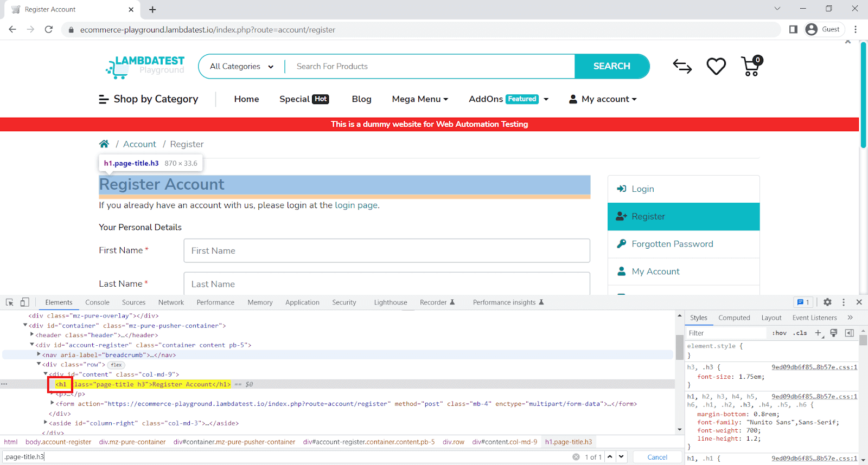Open the All Categories dropdown
The height and width of the screenshot is (465, 868).
[x=241, y=66]
